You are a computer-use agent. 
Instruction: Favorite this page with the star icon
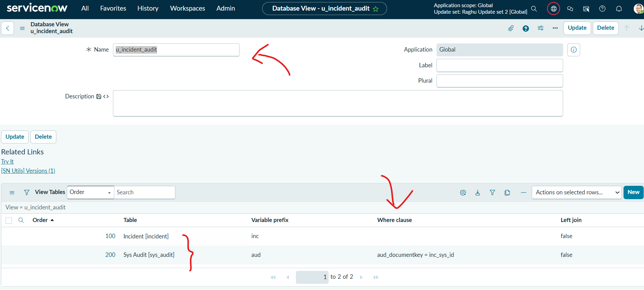[376, 9]
